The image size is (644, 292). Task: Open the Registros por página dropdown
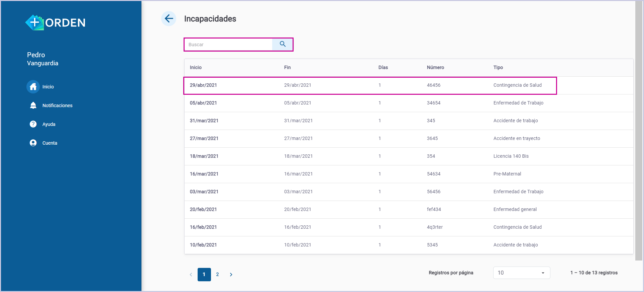(x=521, y=273)
